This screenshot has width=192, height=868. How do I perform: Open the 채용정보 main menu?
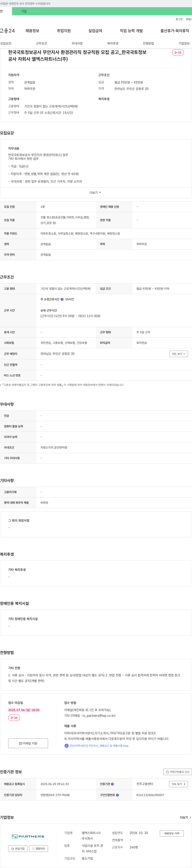[32, 31]
